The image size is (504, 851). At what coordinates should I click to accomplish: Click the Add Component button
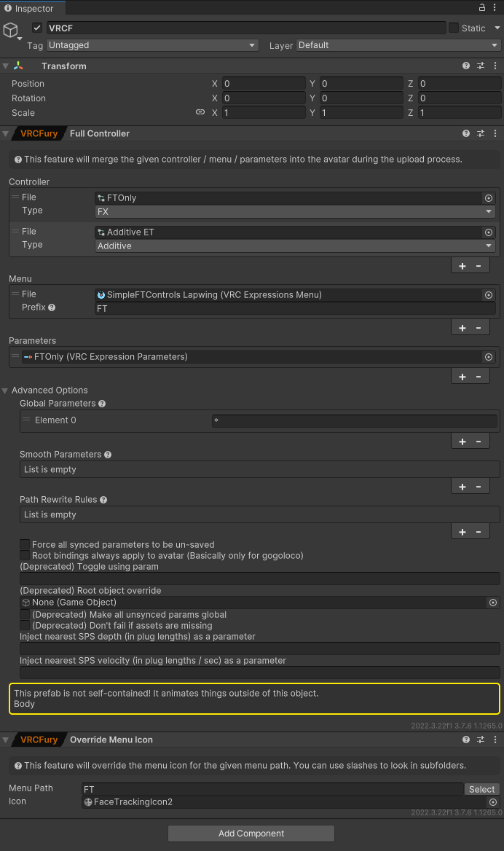coord(251,834)
